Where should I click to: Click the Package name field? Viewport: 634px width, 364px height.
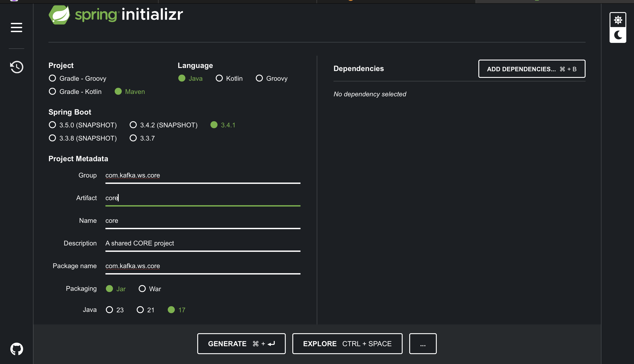click(x=203, y=266)
